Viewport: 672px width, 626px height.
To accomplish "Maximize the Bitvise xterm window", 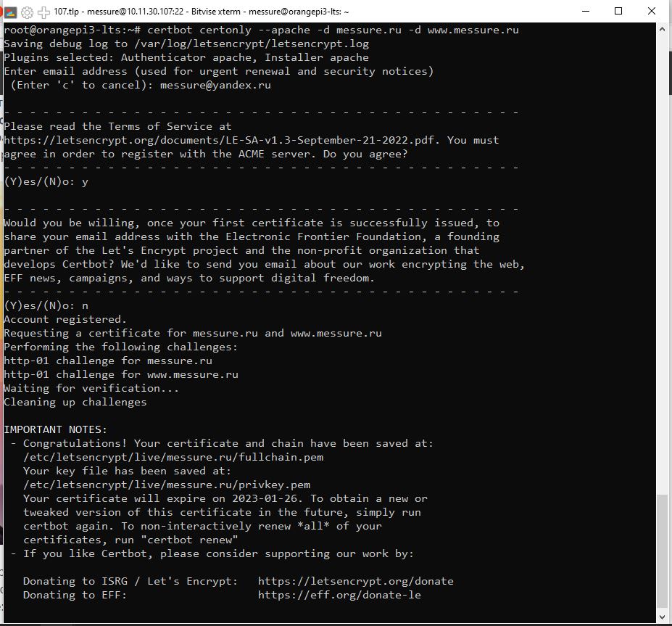I will tap(618, 11).
